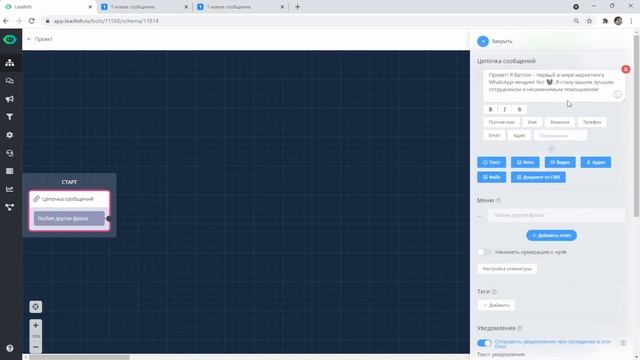The width and height of the screenshot is (640, 360).
Task: Add a 'Документ из CRM' block
Action: tap(538, 177)
